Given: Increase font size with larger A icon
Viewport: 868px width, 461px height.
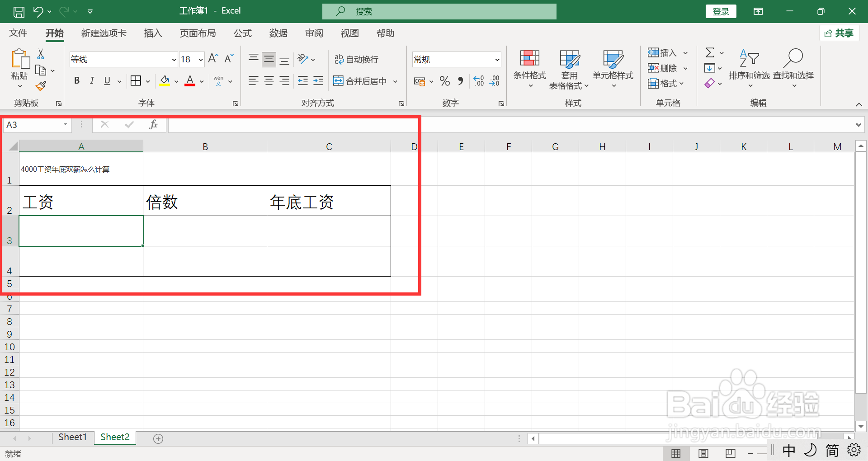Looking at the screenshot, I should pyautogui.click(x=213, y=59).
